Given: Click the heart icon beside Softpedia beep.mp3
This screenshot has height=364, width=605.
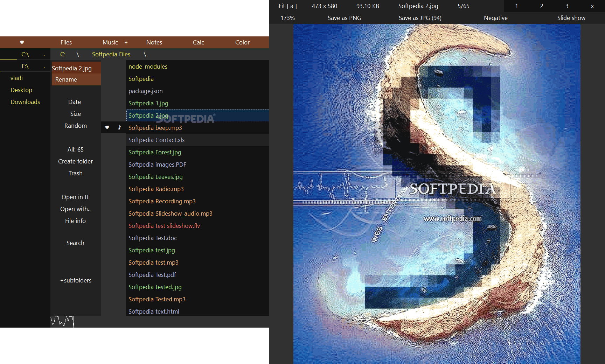Looking at the screenshot, I should 107,127.
